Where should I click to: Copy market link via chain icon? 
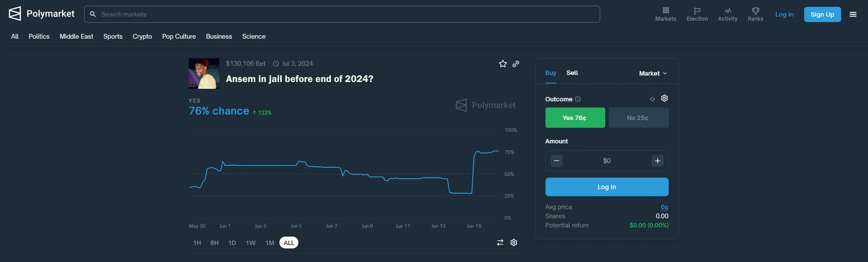(x=516, y=64)
